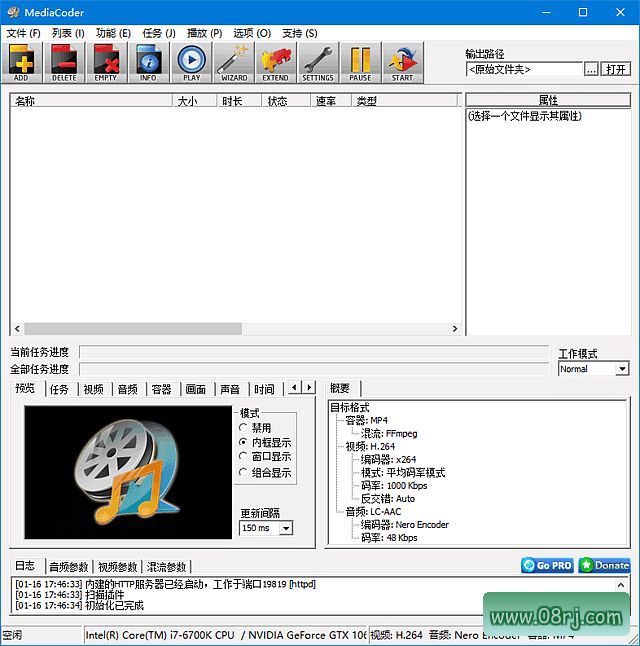Viewport: 640px width, 646px height.
Task: Open the SETTINGS wrench icon
Action: click(318, 63)
